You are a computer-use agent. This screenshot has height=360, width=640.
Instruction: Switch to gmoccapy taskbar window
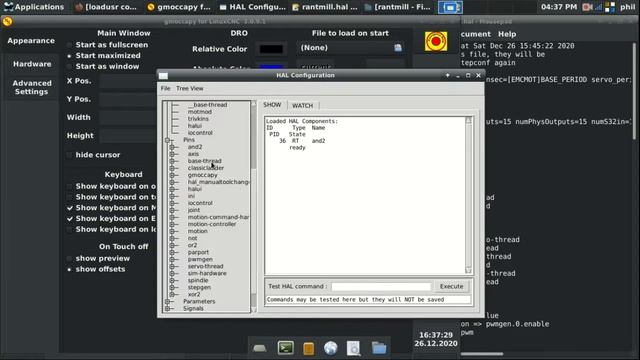pyautogui.click(x=179, y=7)
